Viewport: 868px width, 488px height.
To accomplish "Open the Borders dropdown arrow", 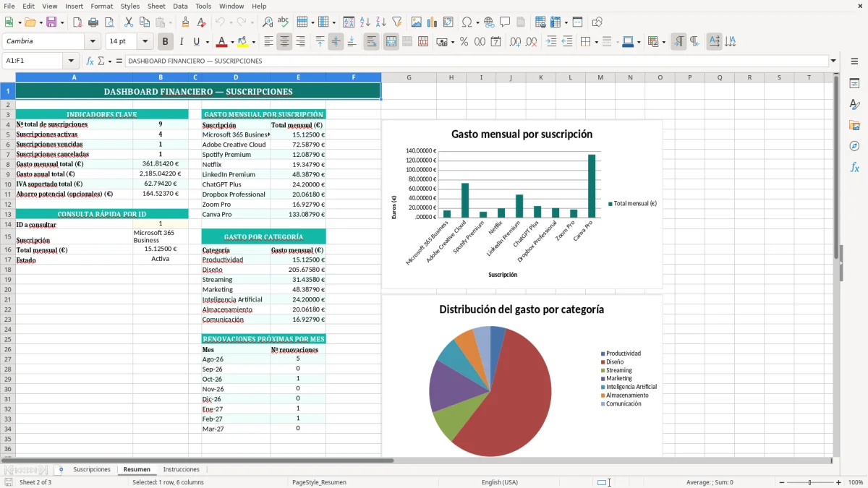I will [x=596, y=42].
